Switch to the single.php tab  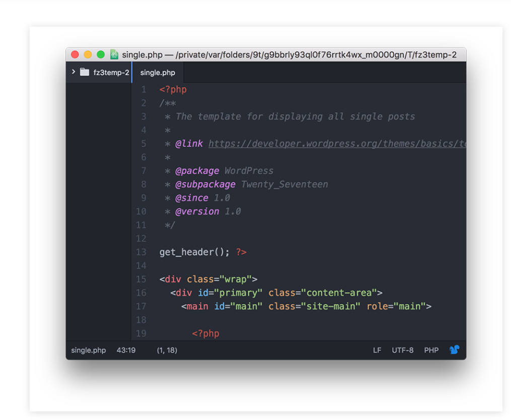pyautogui.click(x=157, y=72)
